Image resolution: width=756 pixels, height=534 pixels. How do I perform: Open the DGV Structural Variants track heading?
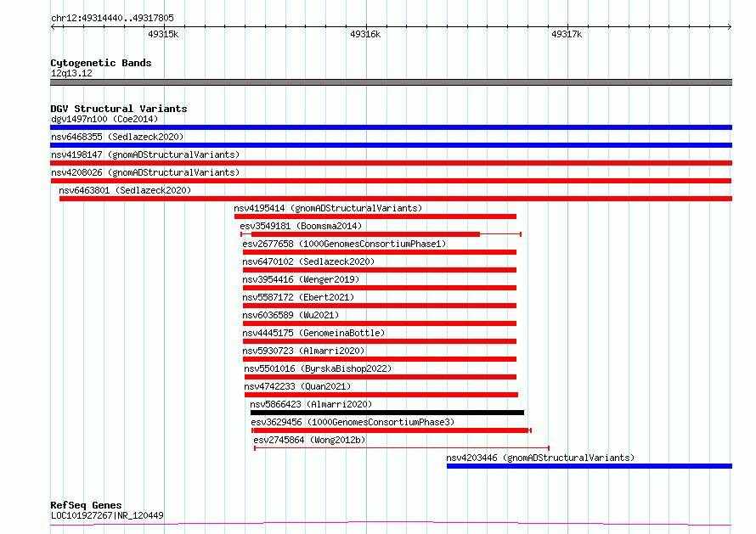point(119,109)
